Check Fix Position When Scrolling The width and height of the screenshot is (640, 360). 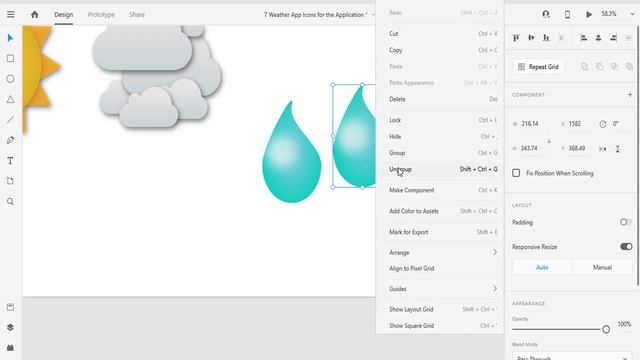click(516, 173)
